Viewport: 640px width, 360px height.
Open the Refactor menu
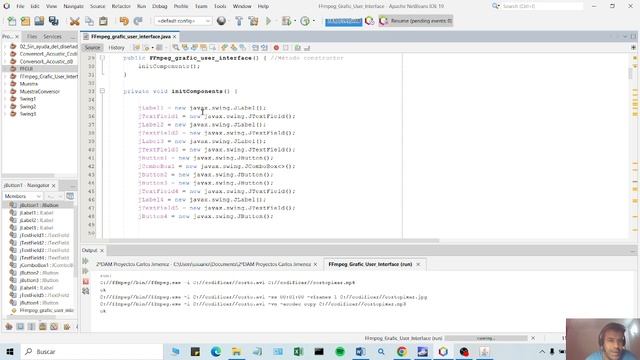pos(121,7)
